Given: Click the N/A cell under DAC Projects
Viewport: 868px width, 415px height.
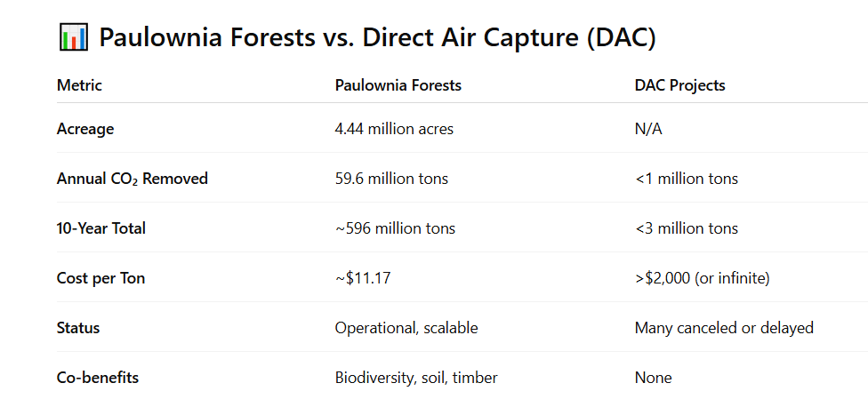Looking at the screenshot, I should click(648, 129).
